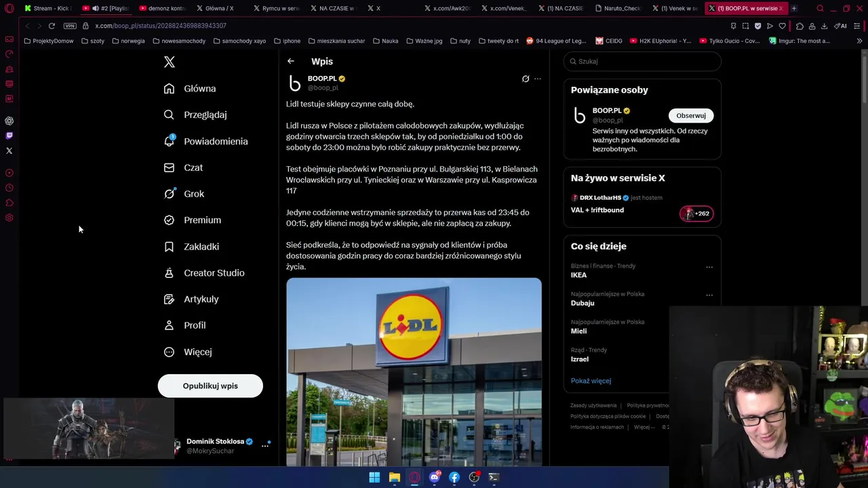Open Zasady użytkowania footer link
The width and height of the screenshot is (868, 488).
click(593, 405)
